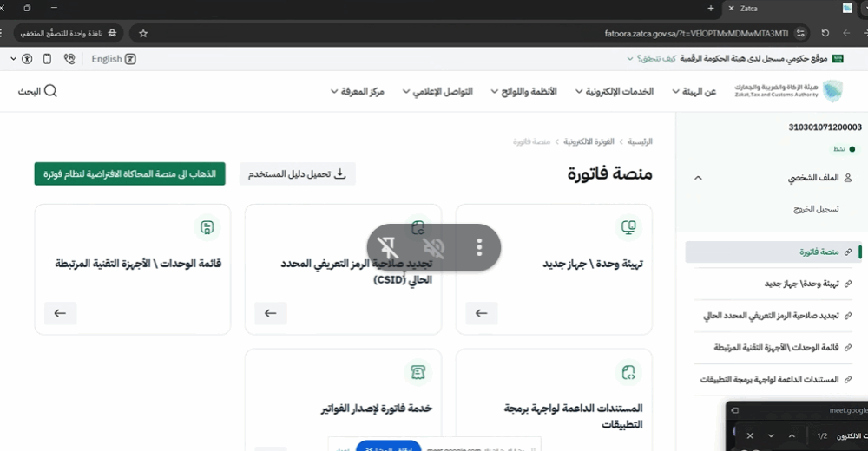Screen dimensions: 868x451
Task: Click arrow button on قائمة الوحدات card
Action: (61, 313)
